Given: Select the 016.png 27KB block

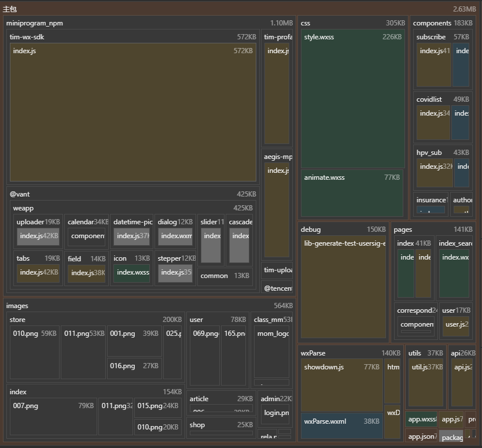Looking at the screenshot, I should 134,368.
